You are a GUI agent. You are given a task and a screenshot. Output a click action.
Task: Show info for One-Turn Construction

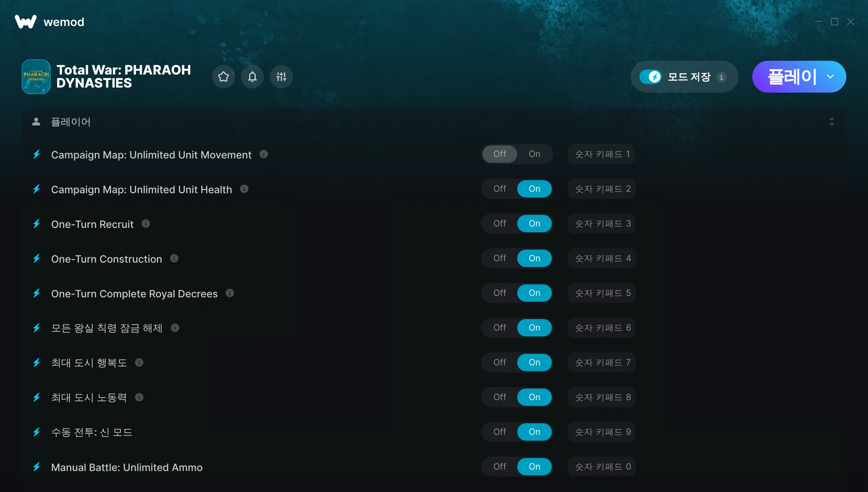pos(174,258)
